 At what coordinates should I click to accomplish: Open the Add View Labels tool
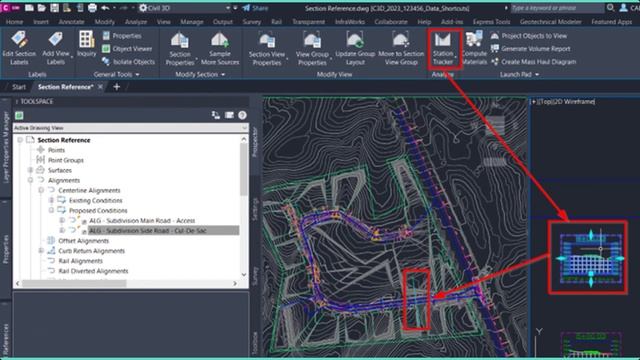tap(56, 48)
